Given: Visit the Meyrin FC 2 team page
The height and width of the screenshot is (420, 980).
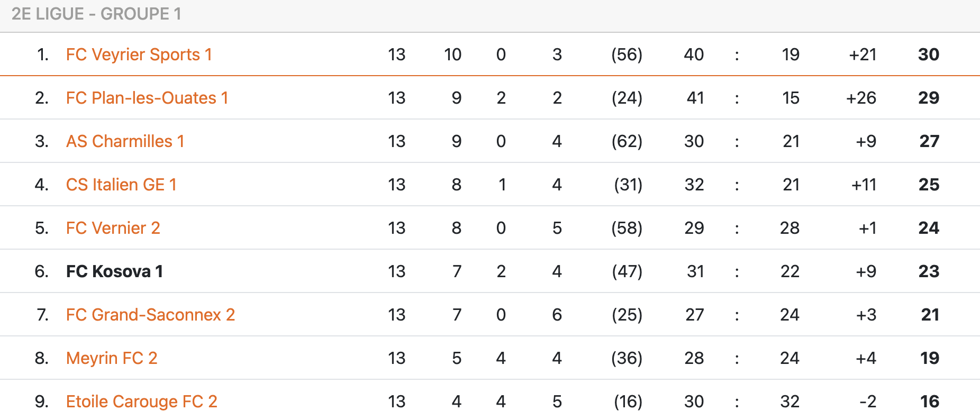Looking at the screenshot, I should [x=112, y=358].
